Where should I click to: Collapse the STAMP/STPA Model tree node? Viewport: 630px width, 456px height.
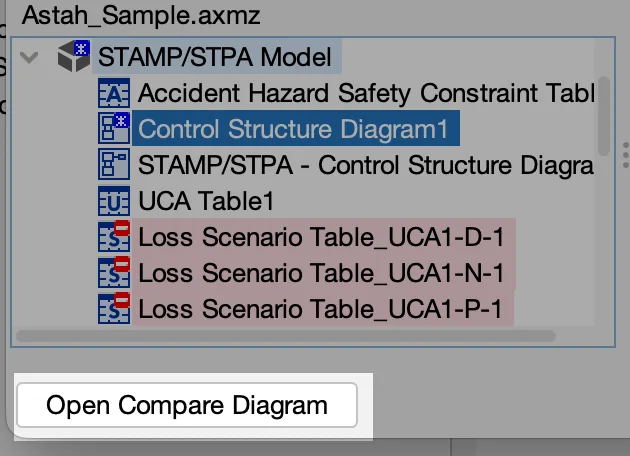point(29,57)
